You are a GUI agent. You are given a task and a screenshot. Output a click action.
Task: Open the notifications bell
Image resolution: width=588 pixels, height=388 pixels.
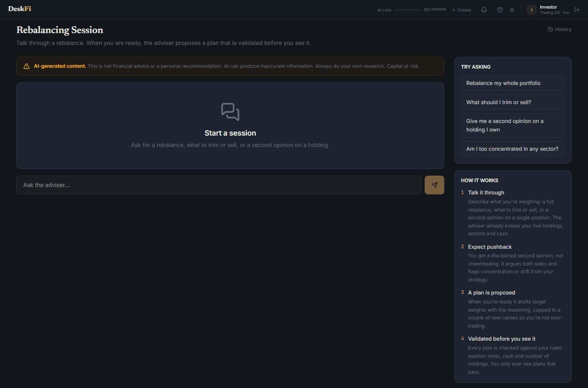pos(484,10)
